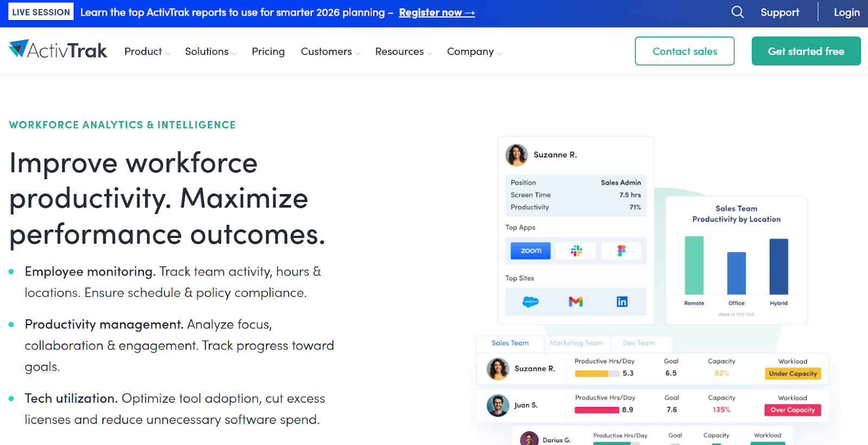868x445 pixels.
Task: Click the 'Employee monitoring.' bold text
Action: pos(90,272)
